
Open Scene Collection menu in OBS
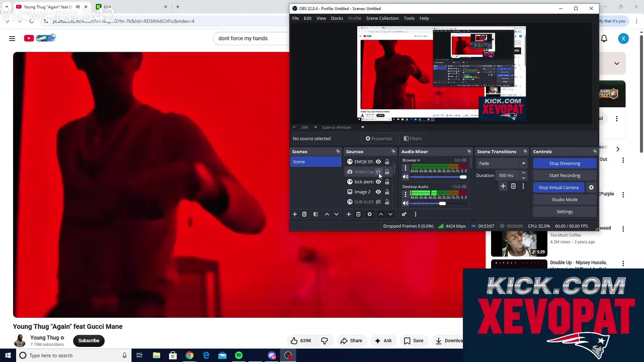point(382,18)
